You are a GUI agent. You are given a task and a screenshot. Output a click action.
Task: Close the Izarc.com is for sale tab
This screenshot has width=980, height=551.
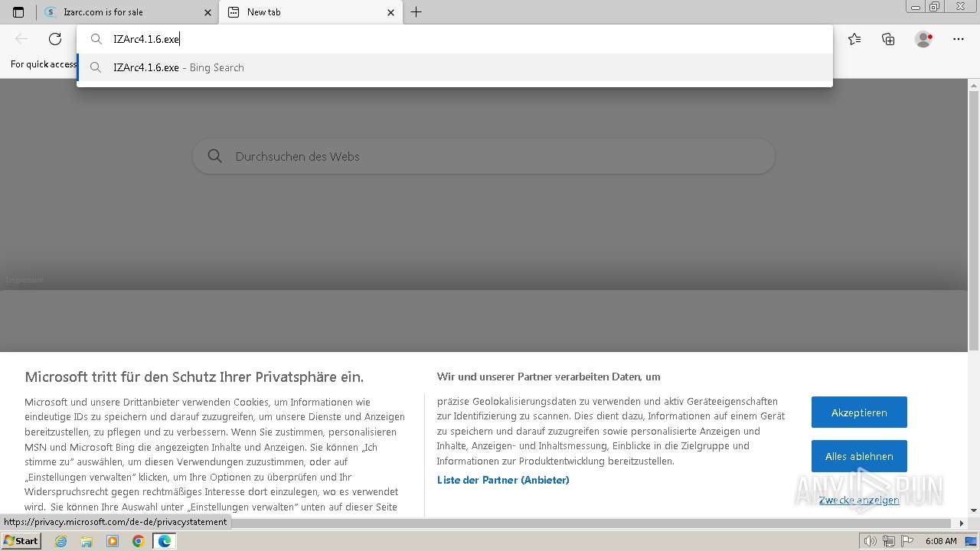[x=207, y=12]
